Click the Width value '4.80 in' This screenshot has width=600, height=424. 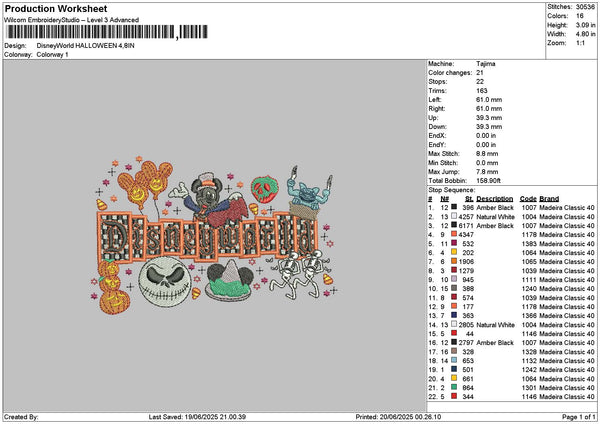pos(585,34)
